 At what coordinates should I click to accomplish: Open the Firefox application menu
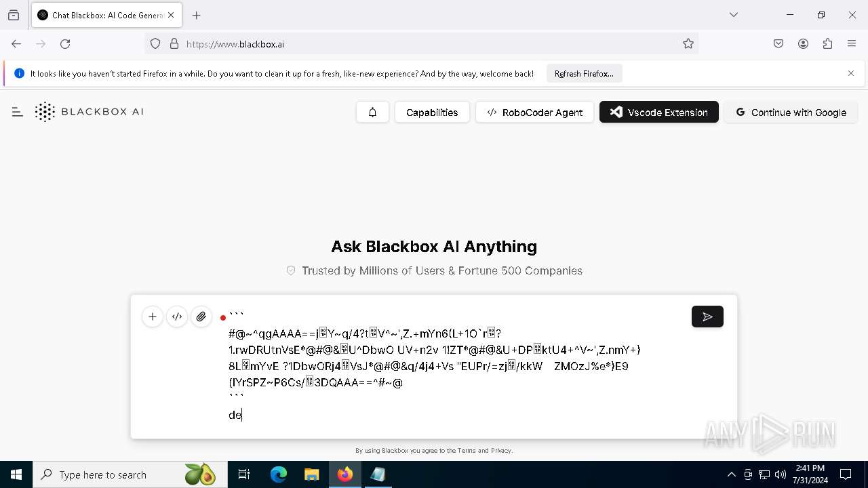click(852, 44)
